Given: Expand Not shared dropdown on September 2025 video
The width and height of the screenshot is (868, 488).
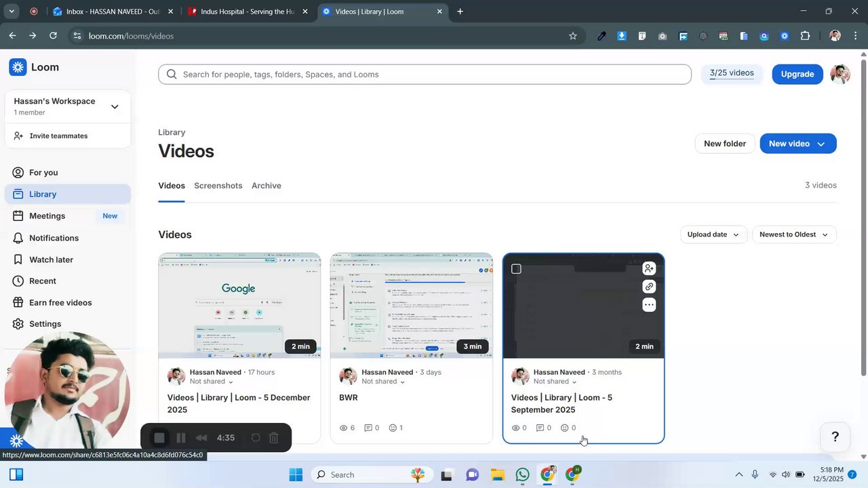Looking at the screenshot, I should [555, 382].
